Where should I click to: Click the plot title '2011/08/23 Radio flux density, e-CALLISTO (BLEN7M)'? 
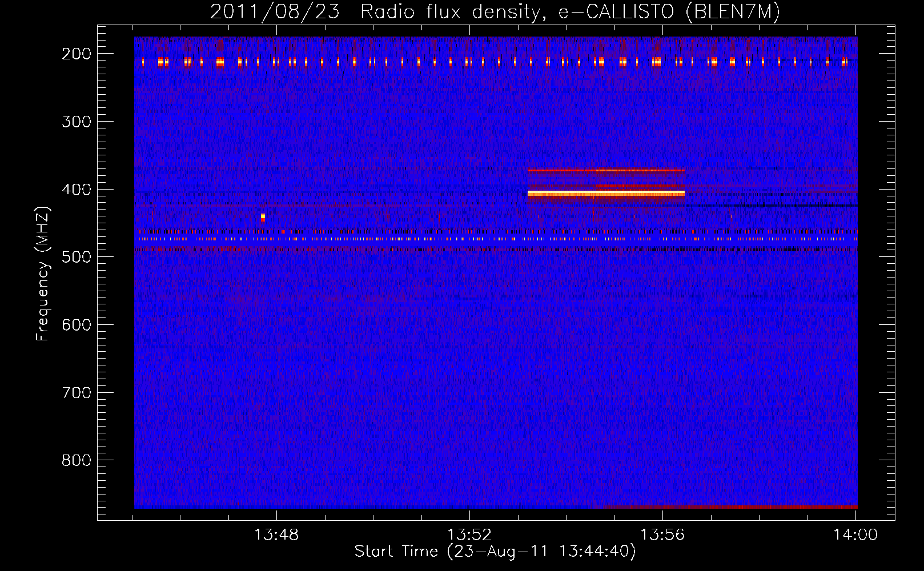[x=495, y=11]
